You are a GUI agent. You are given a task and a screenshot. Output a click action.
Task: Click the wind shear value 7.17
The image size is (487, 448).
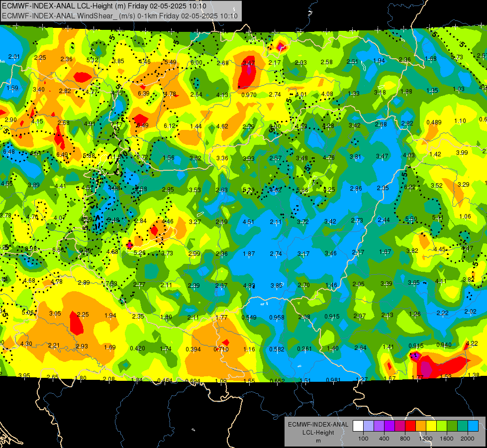point(117,124)
